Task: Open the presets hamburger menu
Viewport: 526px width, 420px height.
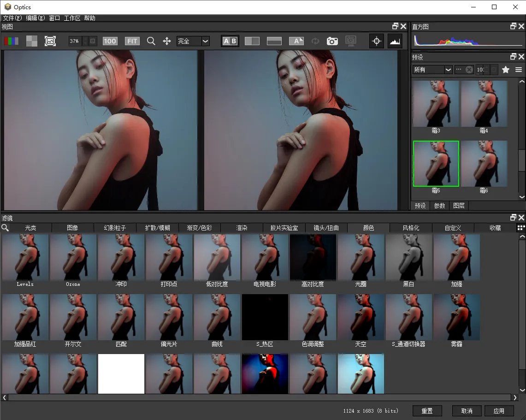Action: coord(519,70)
